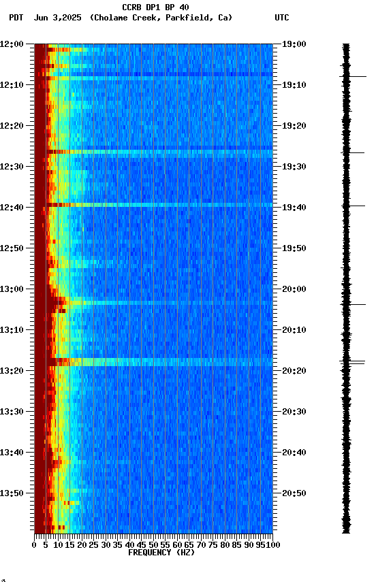Viewport: 376px width, 588px height.
Task: Click the 75 Hz frequency tick label
Action: [x=213, y=546]
